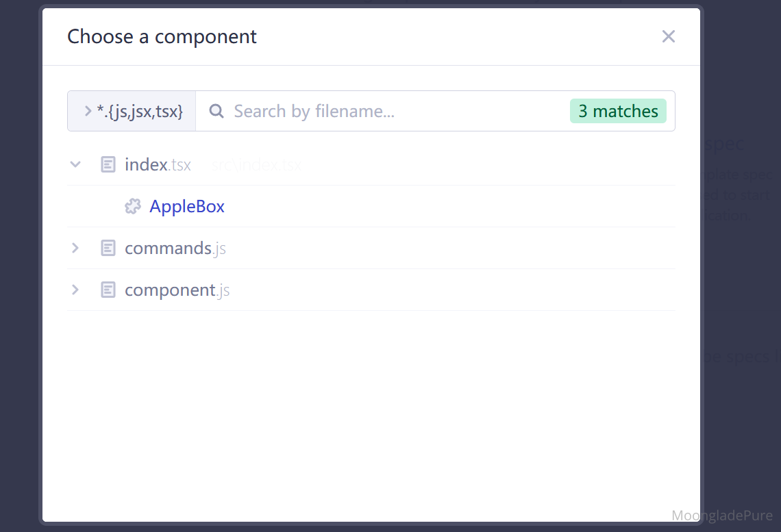Close the Choose a component dialog
The height and width of the screenshot is (532, 781).
pos(669,36)
